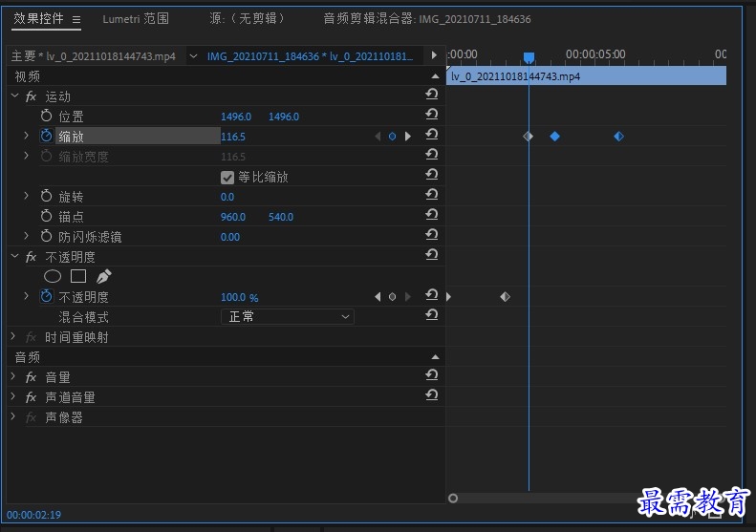
Task: Reset the 旋转 parameter
Action: (x=432, y=195)
